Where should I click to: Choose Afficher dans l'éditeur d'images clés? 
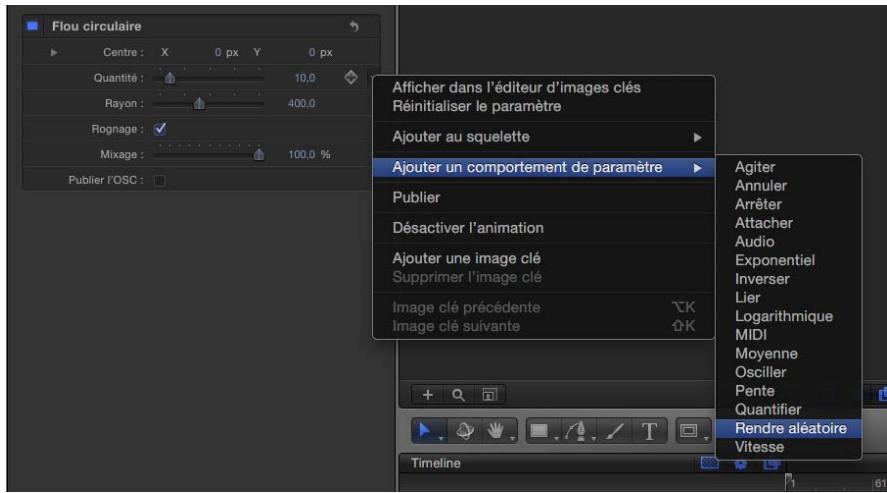pos(544,88)
